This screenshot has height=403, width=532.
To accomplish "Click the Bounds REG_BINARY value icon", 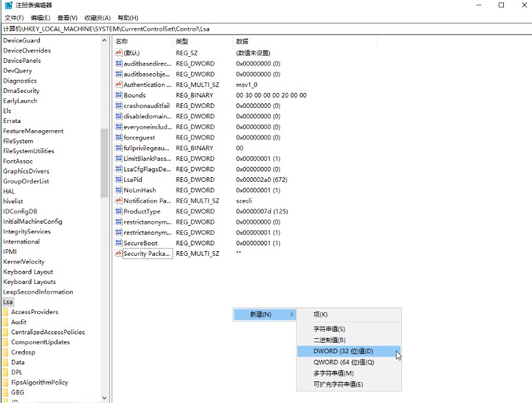I will (x=120, y=95).
